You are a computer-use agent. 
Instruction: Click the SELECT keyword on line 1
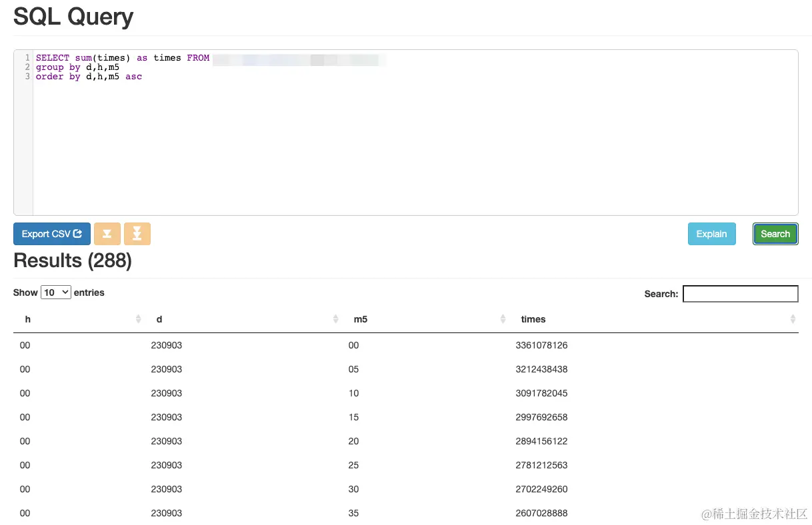click(53, 58)
